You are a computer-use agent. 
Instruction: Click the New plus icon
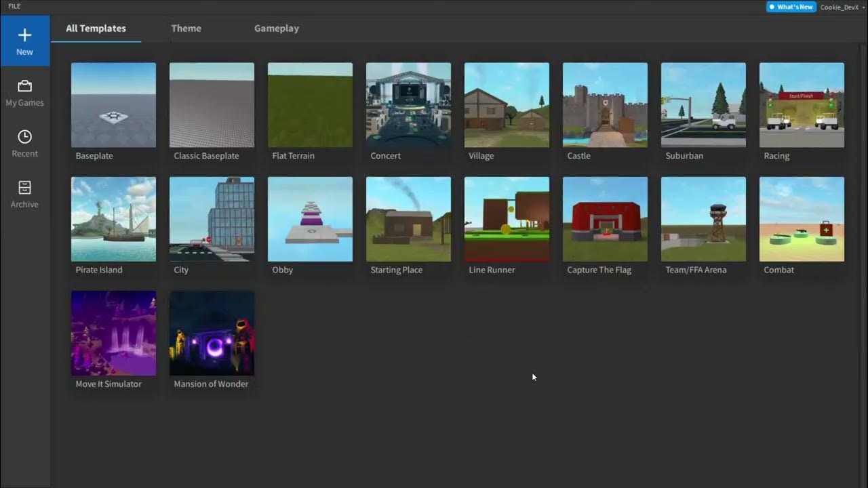pyautogui.click(x=24, y=35)
